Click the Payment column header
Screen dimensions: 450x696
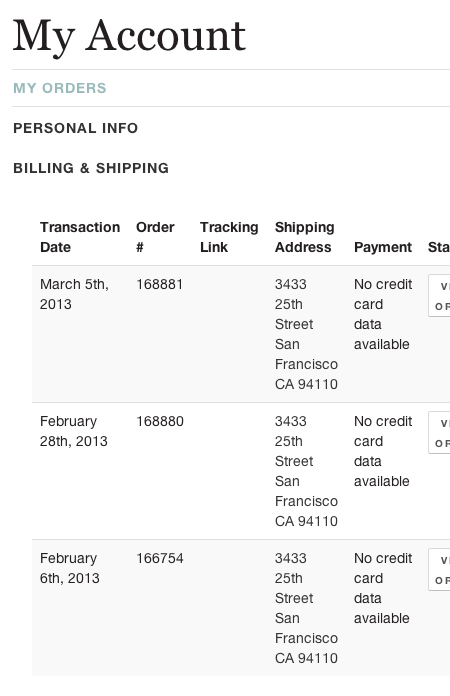[383, 247]
